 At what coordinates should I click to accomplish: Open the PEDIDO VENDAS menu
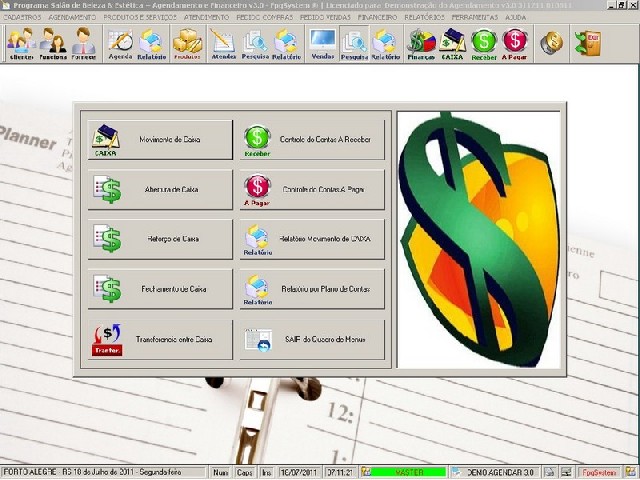tap(325, 18)
